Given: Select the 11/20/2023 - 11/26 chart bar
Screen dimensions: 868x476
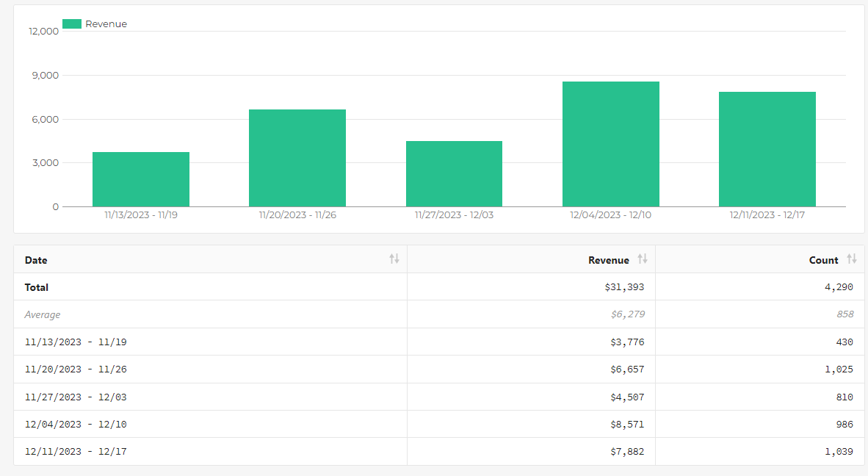Looking at the screenshot, I should point(297,158).
